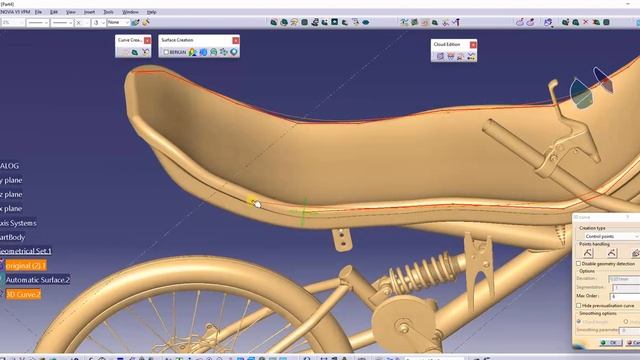
Task: Click the second icon in Cloud Edition toolbar
Action: (x=450, y=57)
